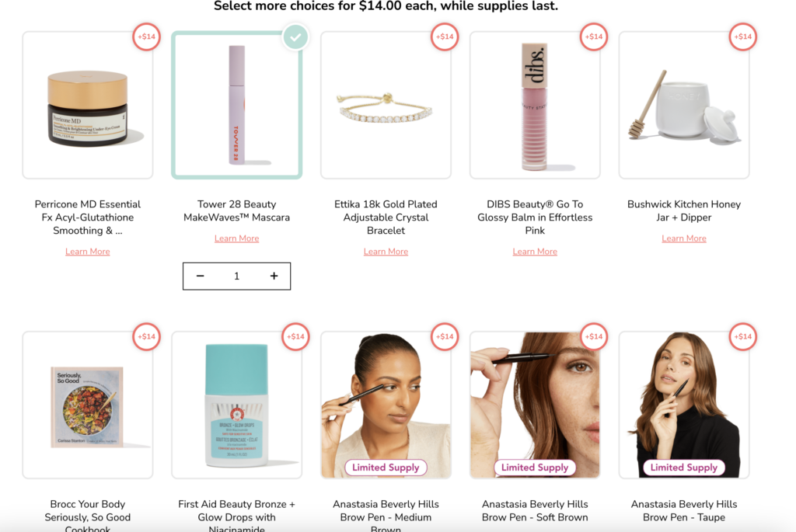The width and height of the screenshot is (796, 532).
Task: Add Bushwick Honey Jar via +$14 badge
Action: pyautogui.click(x=742, y=37)
